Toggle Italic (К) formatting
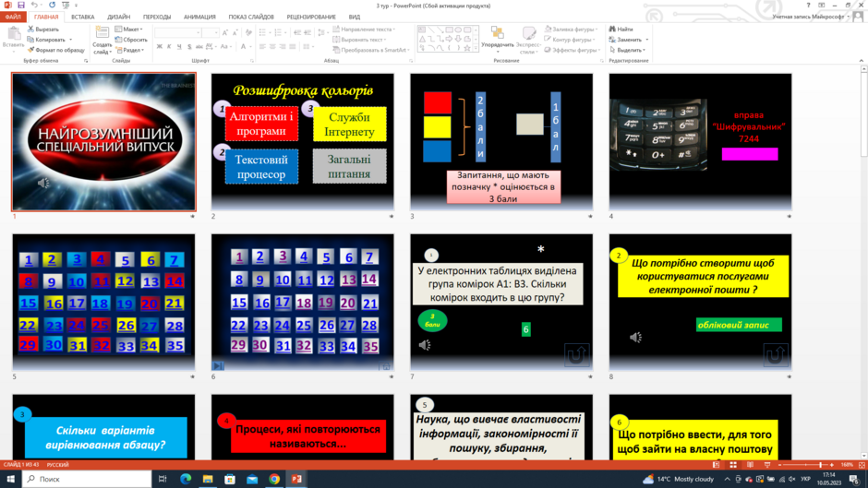 tap(169, 47)
